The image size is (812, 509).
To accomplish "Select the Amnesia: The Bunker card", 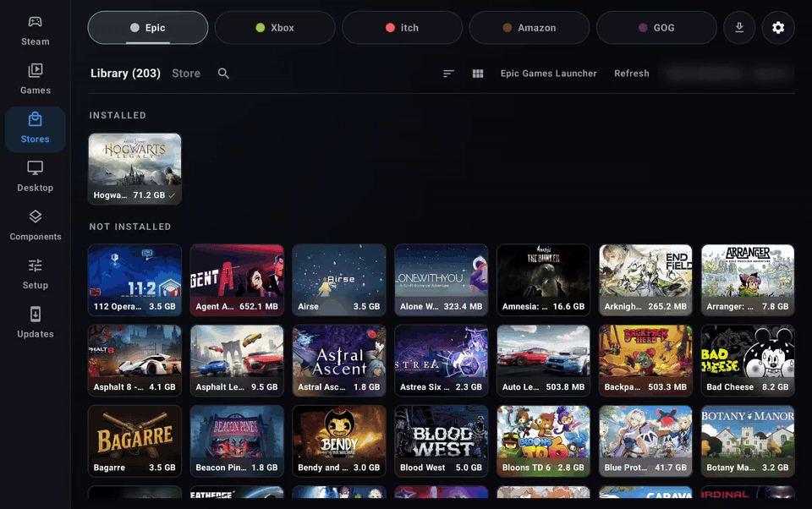I will pos(543,280).
